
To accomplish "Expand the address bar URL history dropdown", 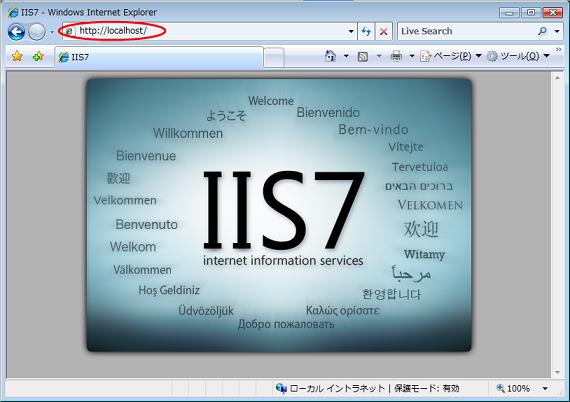I will point(351,31).
